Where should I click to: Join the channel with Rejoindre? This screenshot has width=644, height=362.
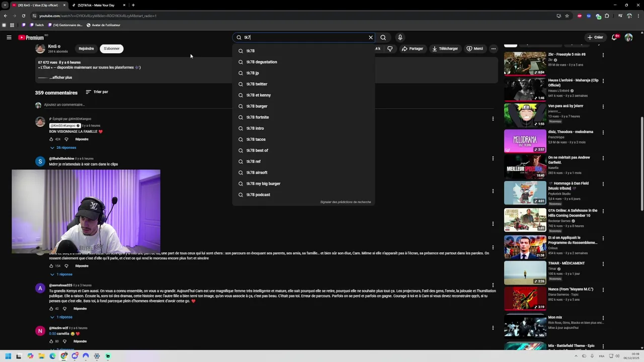(86, 49)
